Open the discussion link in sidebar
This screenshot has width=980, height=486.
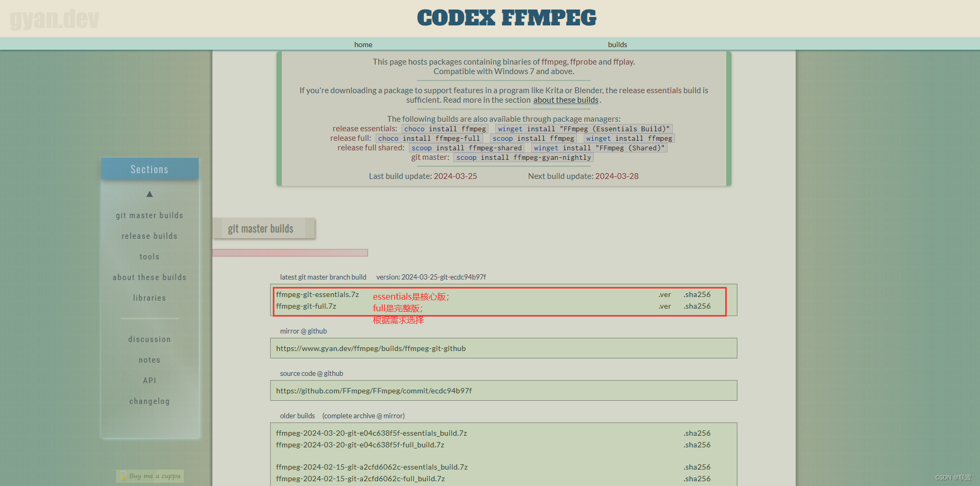click(x=149, y=339)
